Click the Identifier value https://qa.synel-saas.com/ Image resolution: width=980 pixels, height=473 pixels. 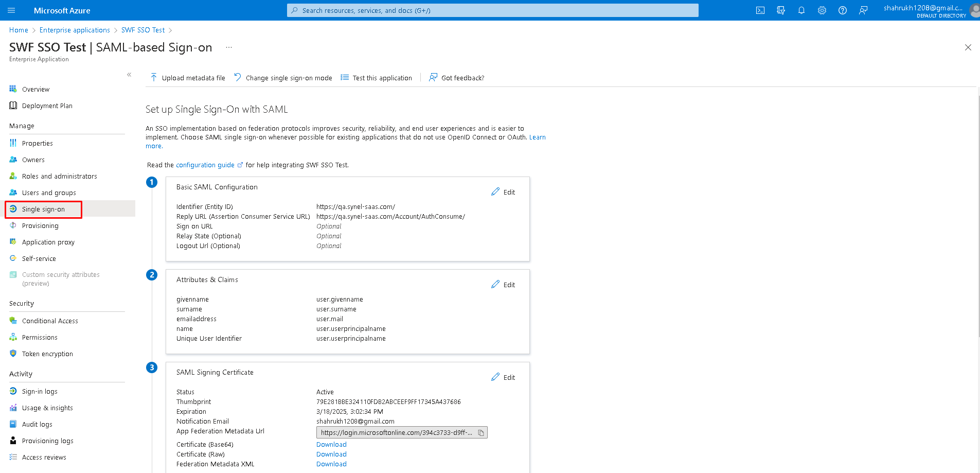click(x=355, y=206)
